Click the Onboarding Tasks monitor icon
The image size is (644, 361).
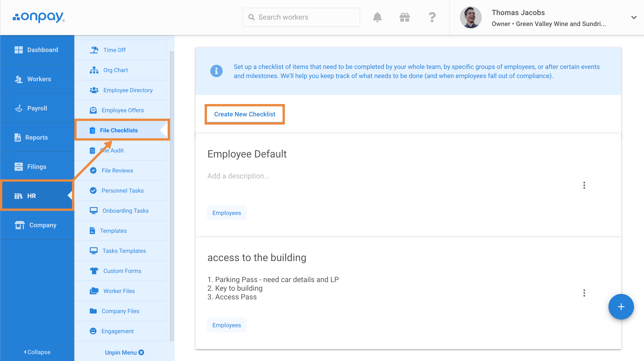pyautogui.click(x=93, y=211)
